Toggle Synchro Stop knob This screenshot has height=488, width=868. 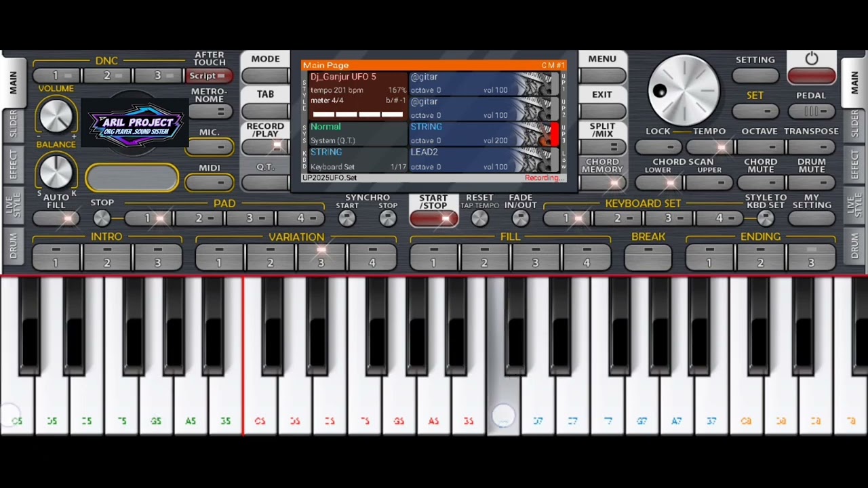pyautogui.click(x=387, y=218)
